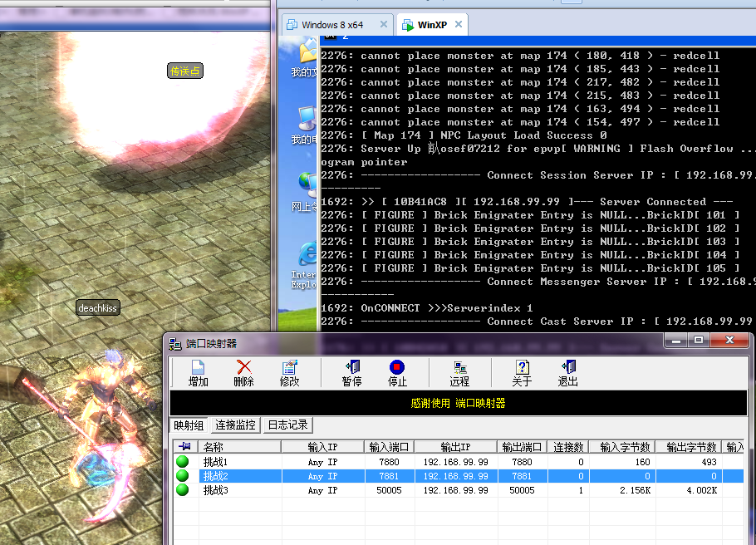Switch to the 连接监控 tab
The image size is (756, 545).
(236, 425)
